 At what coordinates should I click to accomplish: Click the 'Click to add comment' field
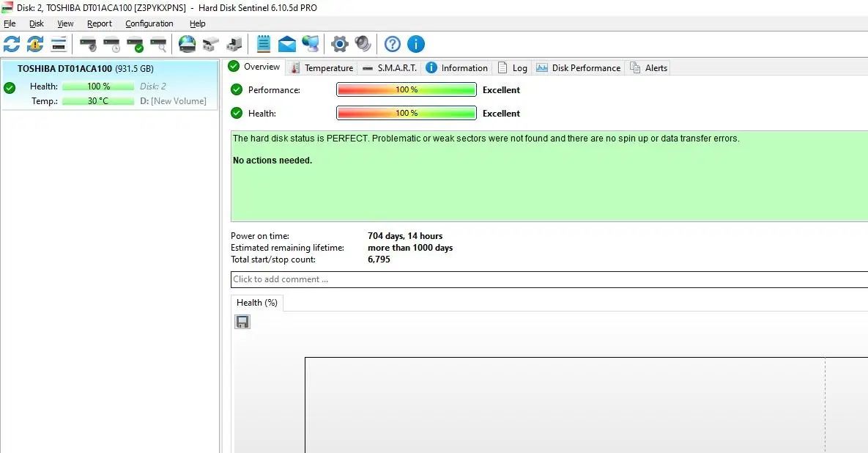point(549,280)
